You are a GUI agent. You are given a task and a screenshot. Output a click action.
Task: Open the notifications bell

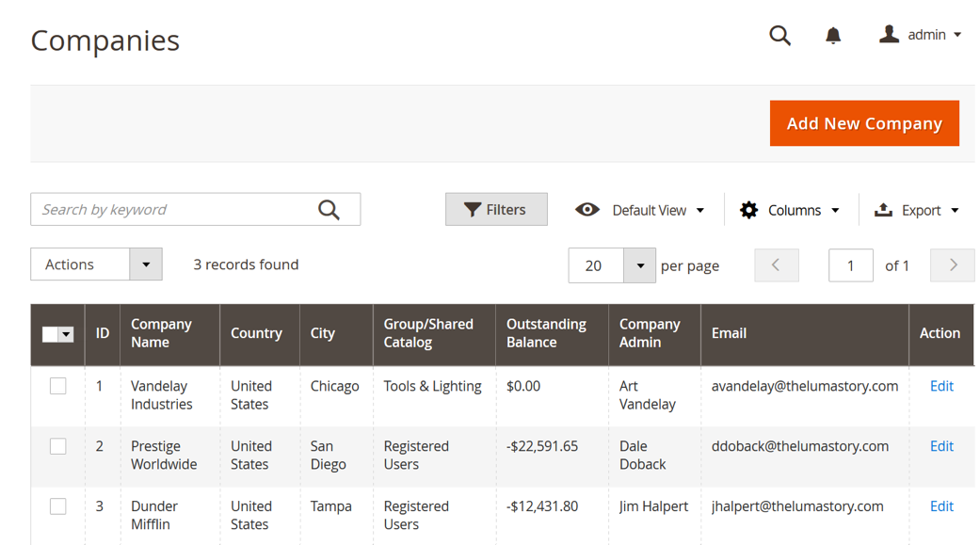pos(833,36)
